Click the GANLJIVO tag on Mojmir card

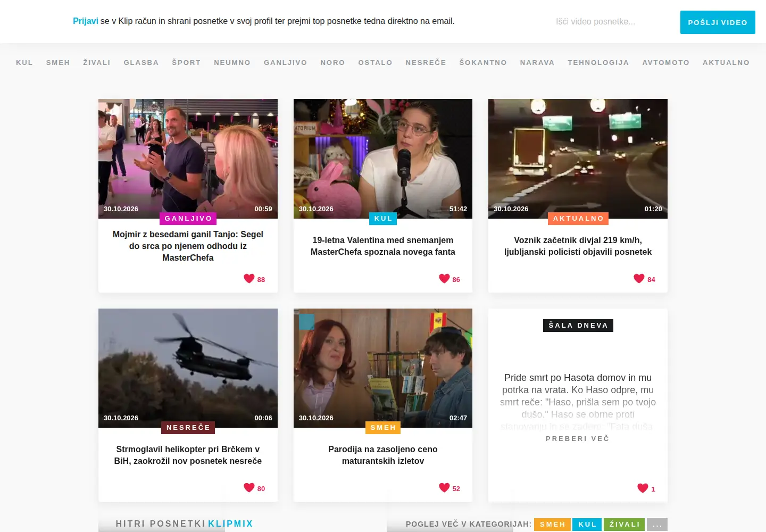pyautogui.click(x=188, y=219)
